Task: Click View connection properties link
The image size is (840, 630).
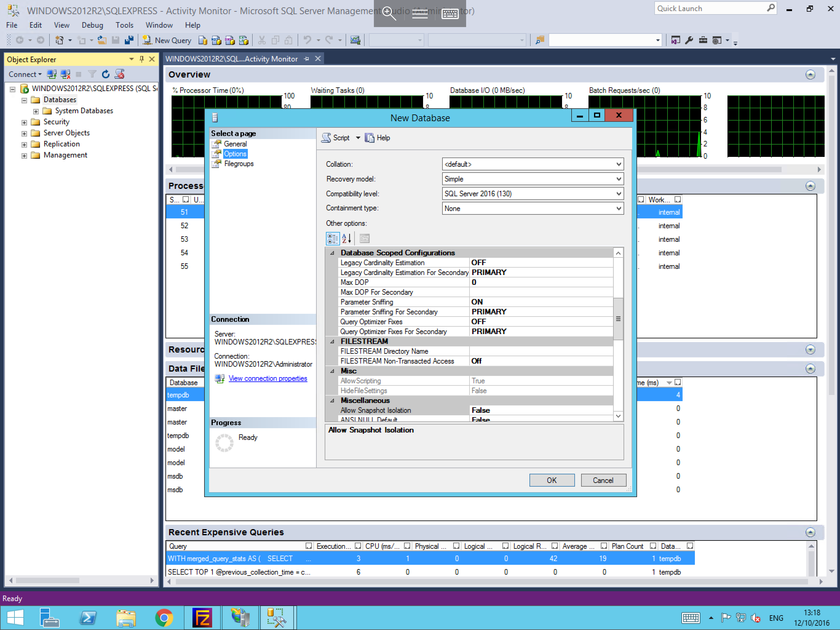Action: coord(267,378)
